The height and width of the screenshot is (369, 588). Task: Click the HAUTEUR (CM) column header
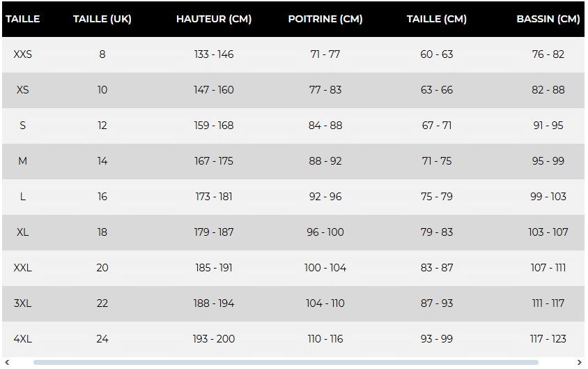214,19
